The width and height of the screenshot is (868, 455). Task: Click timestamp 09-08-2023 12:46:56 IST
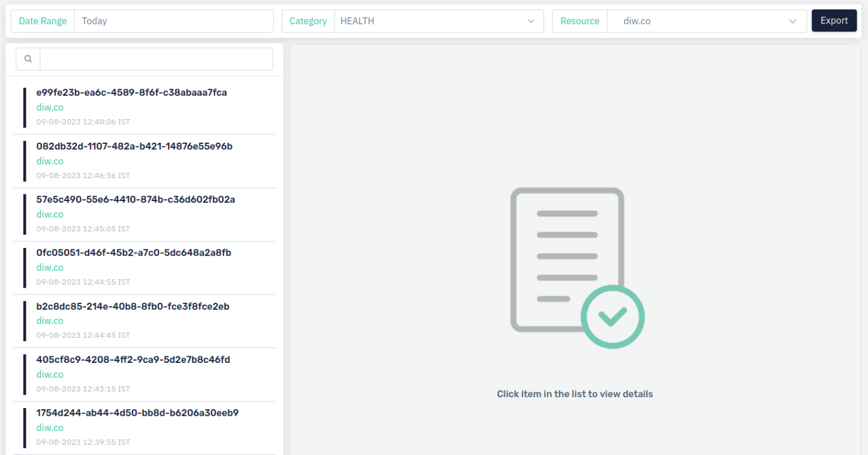point(83,176)
